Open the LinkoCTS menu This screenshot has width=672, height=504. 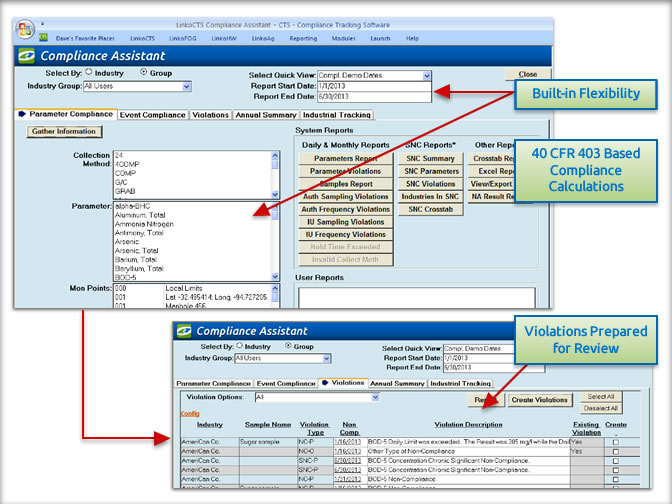(x=142, y=38)
